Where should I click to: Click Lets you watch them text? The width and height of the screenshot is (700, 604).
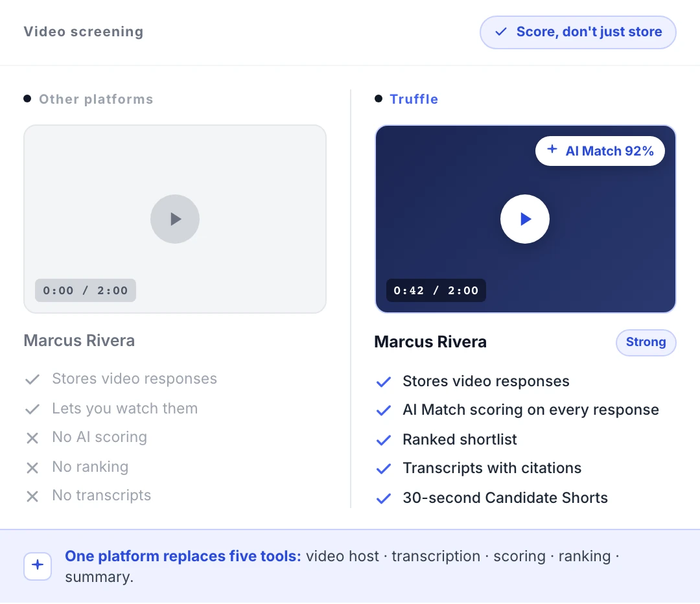point(125,408)
